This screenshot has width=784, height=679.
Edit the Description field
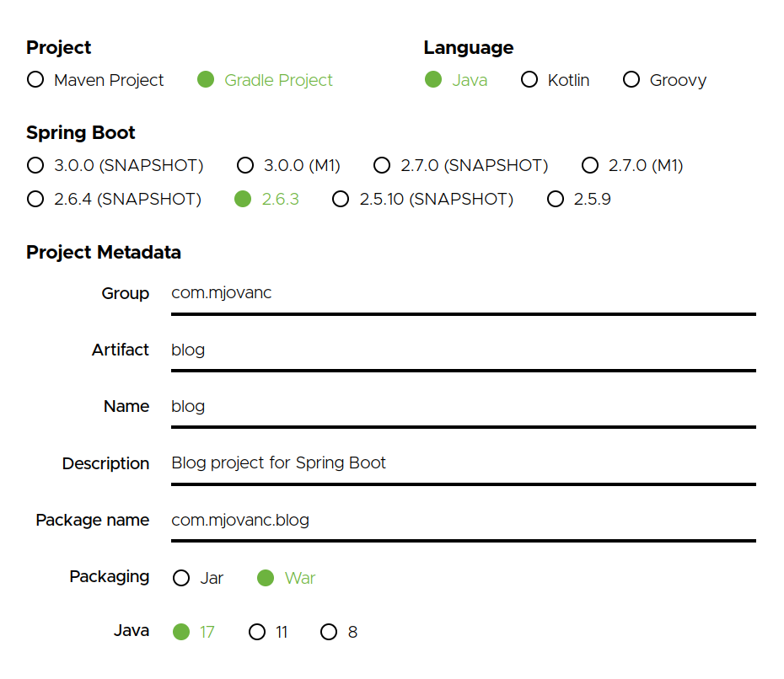click(x=462, y=463)
